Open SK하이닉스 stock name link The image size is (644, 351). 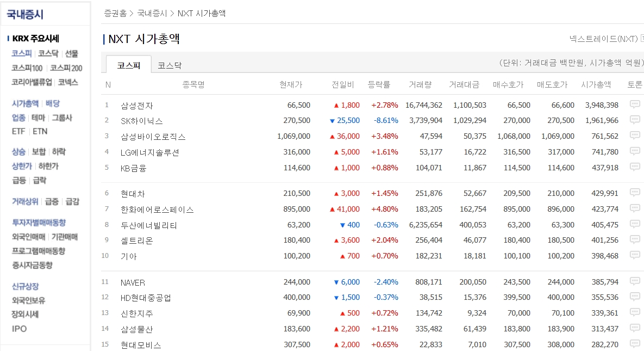141,121
